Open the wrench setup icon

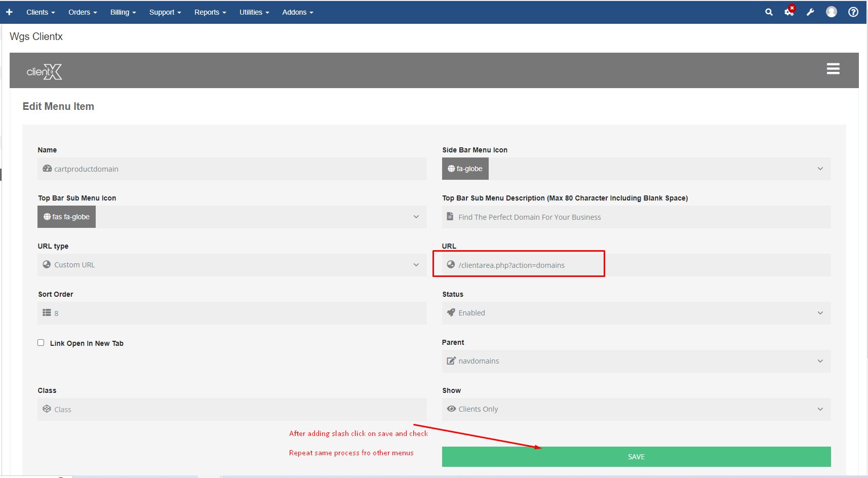click(810, 12)
